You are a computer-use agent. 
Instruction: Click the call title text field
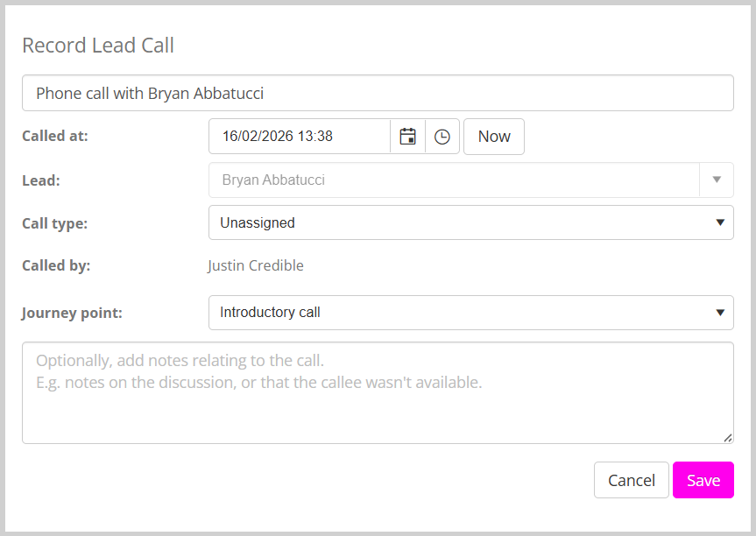(378, 93)
